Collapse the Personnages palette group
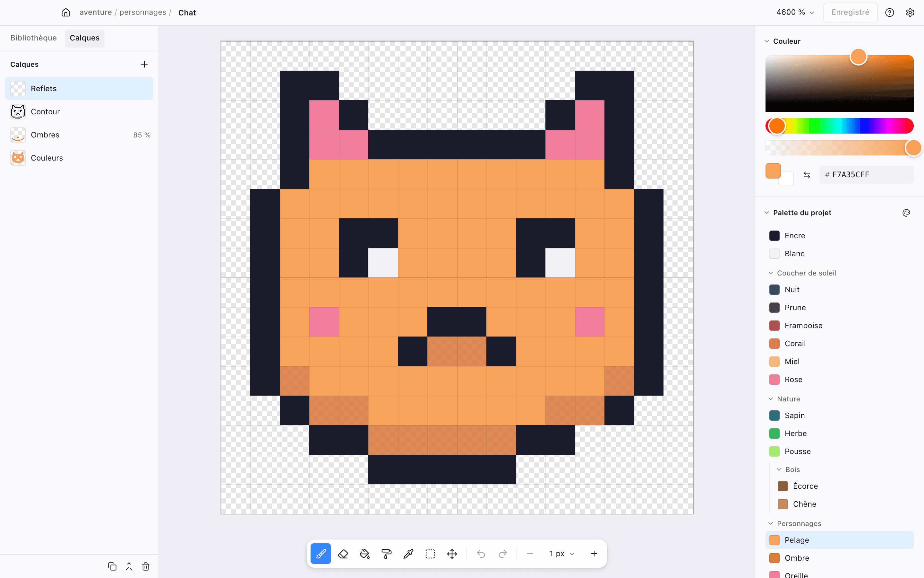Viewport: 924px width, 578px height. point(771,523)
